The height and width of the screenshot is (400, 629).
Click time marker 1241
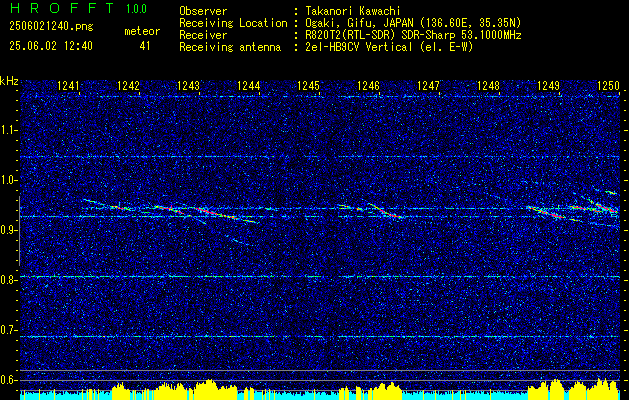pyautogui.click(x=68, y=86)
